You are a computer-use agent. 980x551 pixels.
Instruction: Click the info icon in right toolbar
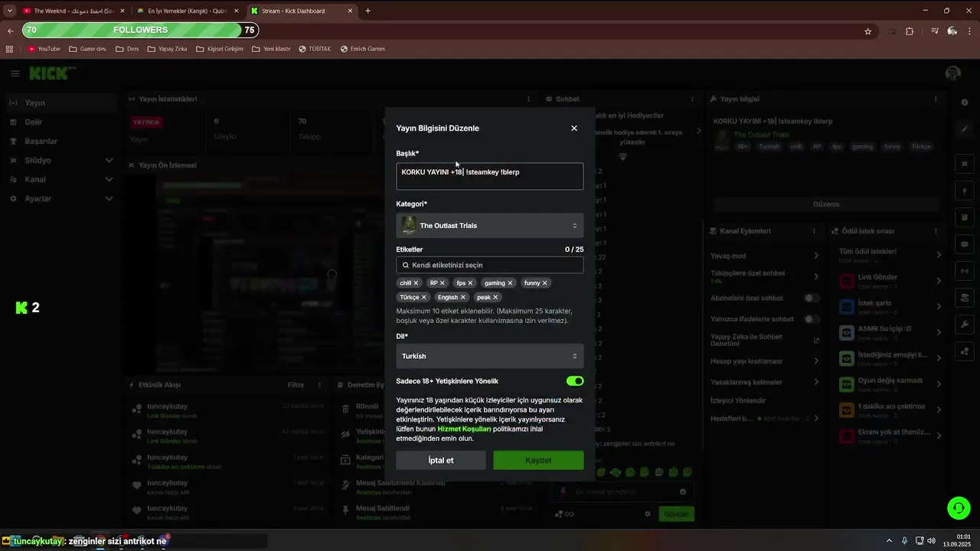point(965,103)
